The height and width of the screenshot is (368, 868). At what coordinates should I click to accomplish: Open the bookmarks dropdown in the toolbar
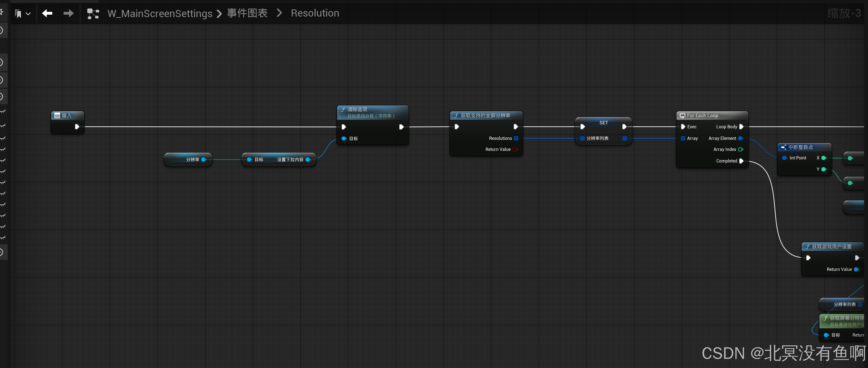point(23,14)
